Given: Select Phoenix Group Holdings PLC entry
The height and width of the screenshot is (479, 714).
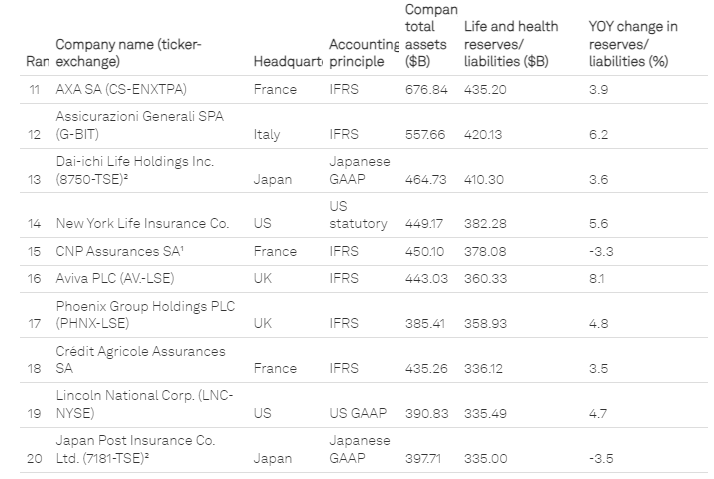Looking at the screenshot, I should pos(144,314).
